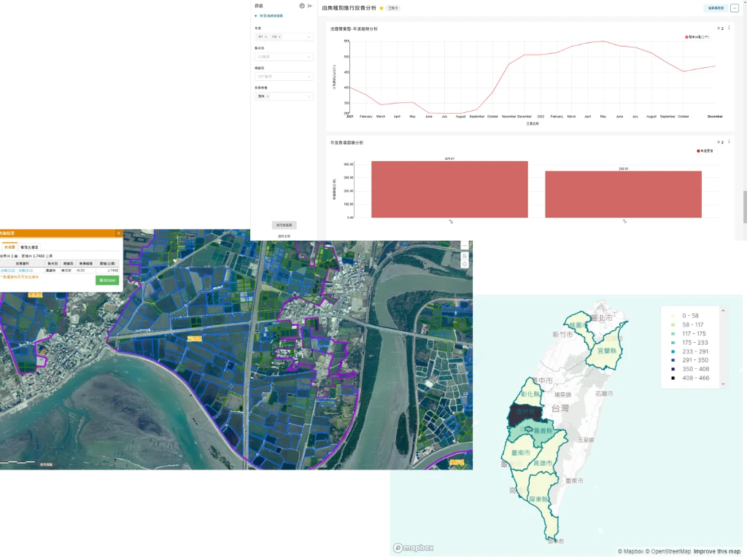Open the 鄉鎮別 township dropdown
This screenshot has height=560, width=747.
[x=309, y=76]
